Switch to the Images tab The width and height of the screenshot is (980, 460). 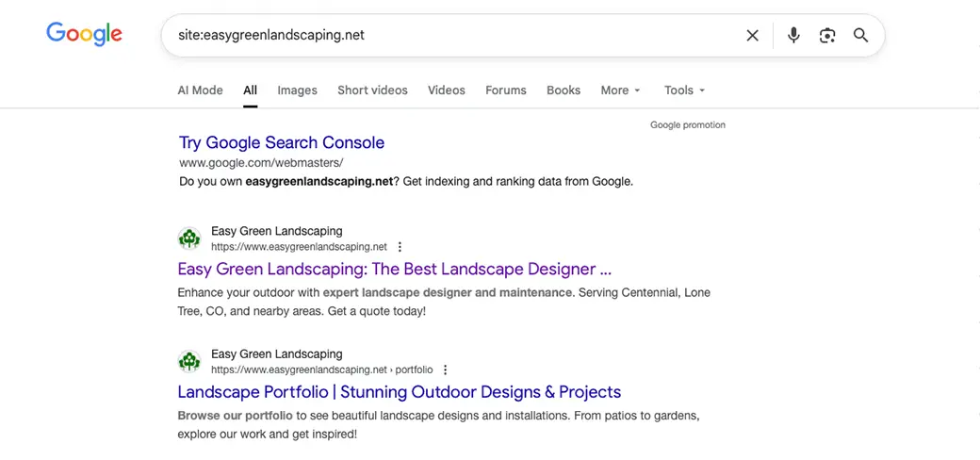tap(297, 90)
